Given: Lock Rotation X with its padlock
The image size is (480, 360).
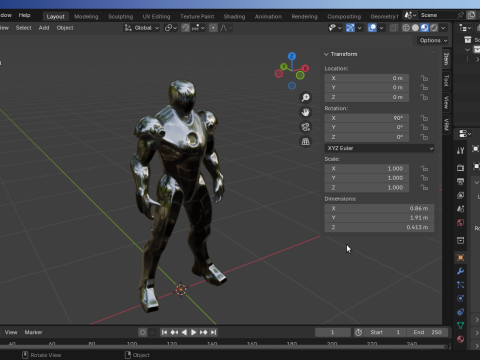Looking at the screenshot, I should pyautogui.click(x=424, y=118).
